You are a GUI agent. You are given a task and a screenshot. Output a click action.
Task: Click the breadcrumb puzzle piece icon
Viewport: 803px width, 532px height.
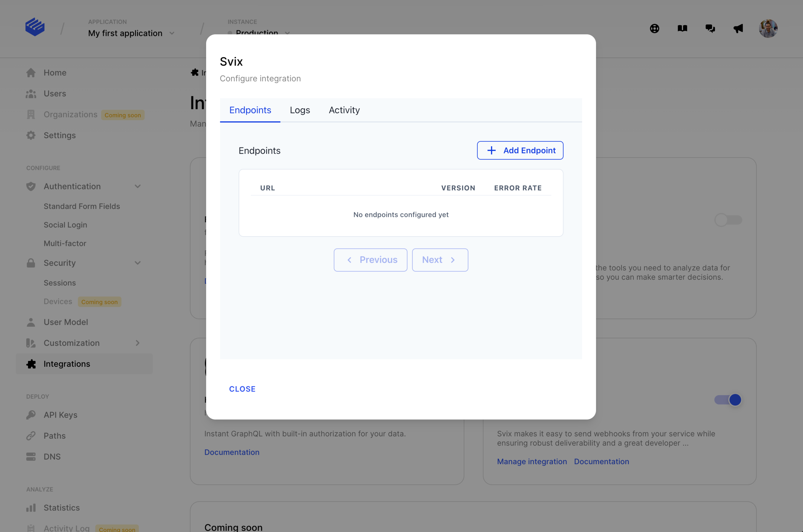(195, 72)
